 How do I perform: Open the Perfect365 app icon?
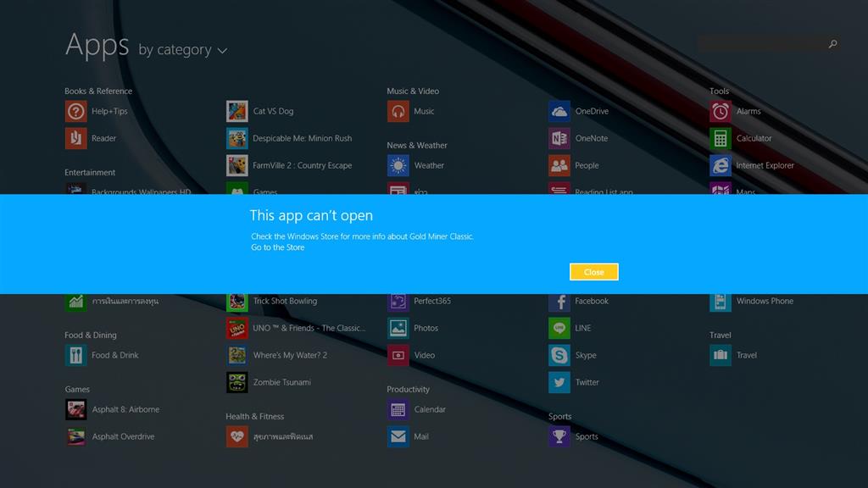(x=398, y=302)
